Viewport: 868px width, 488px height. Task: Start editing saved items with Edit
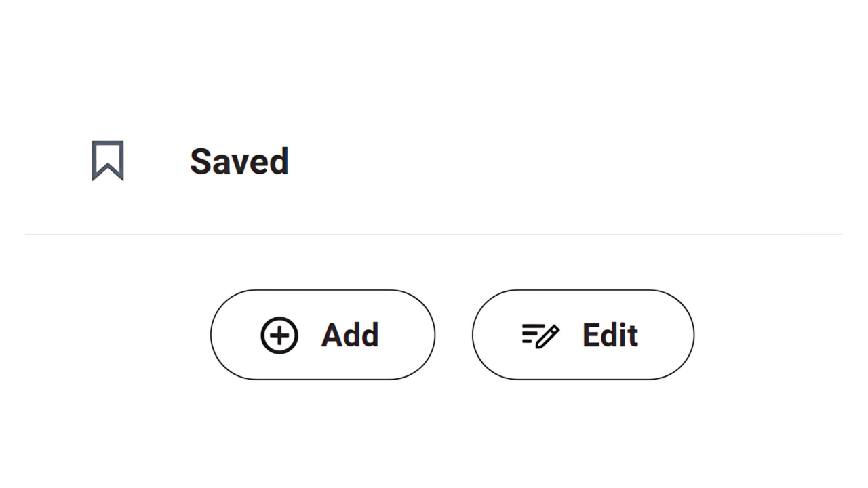(x=583, y=335)
